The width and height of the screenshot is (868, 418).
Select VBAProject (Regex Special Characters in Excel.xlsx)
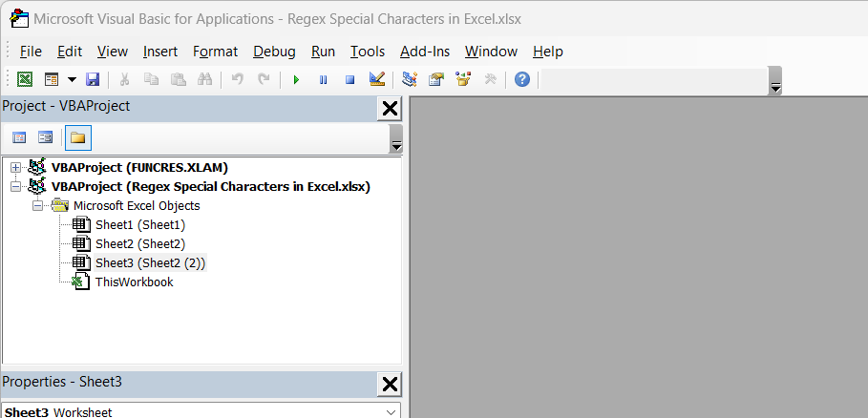coord(211,187)
